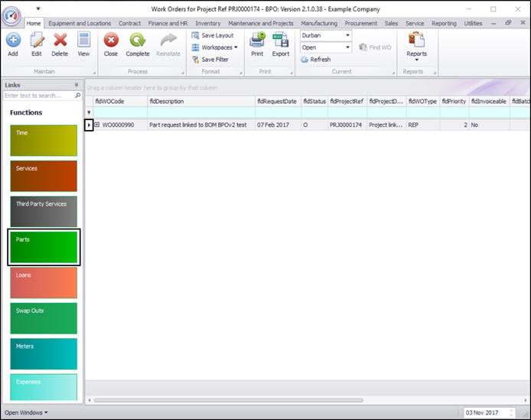Open the View work order icon
Viewport: 531px width, 420px height.
pos(83,40)
